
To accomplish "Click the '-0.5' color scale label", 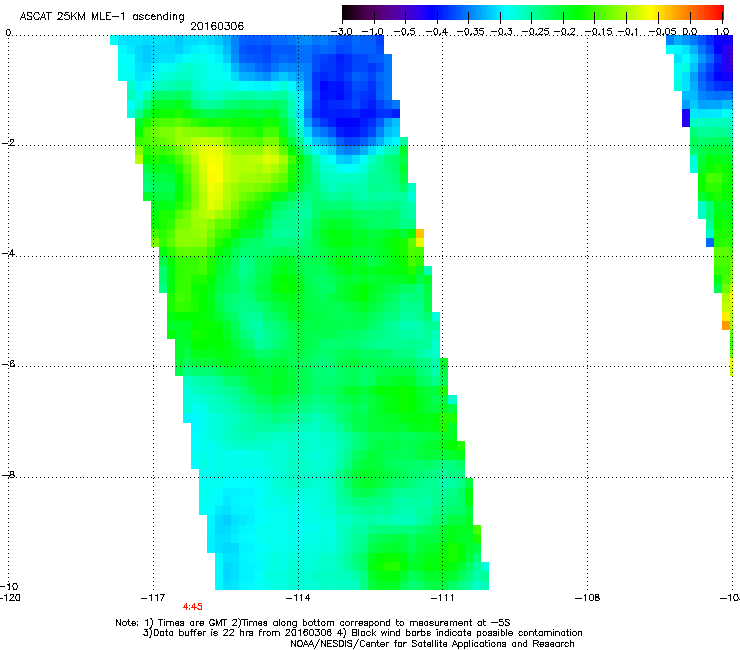I will pyautogui.click(x=405, y=32).
